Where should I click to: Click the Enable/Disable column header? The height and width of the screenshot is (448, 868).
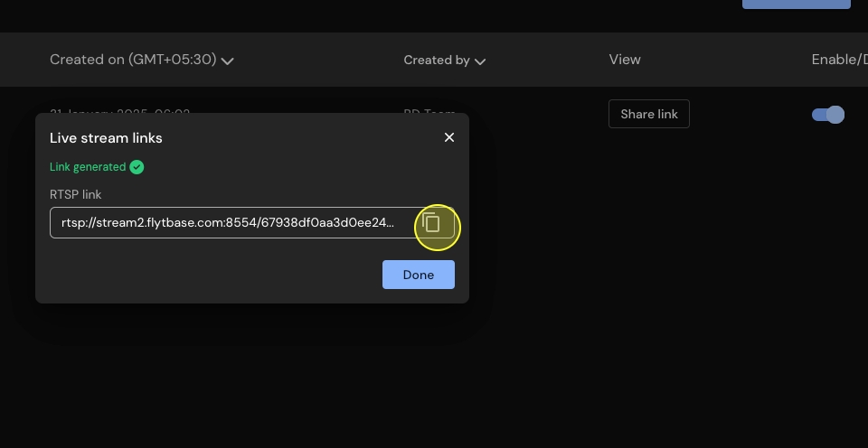click(838, 60)
